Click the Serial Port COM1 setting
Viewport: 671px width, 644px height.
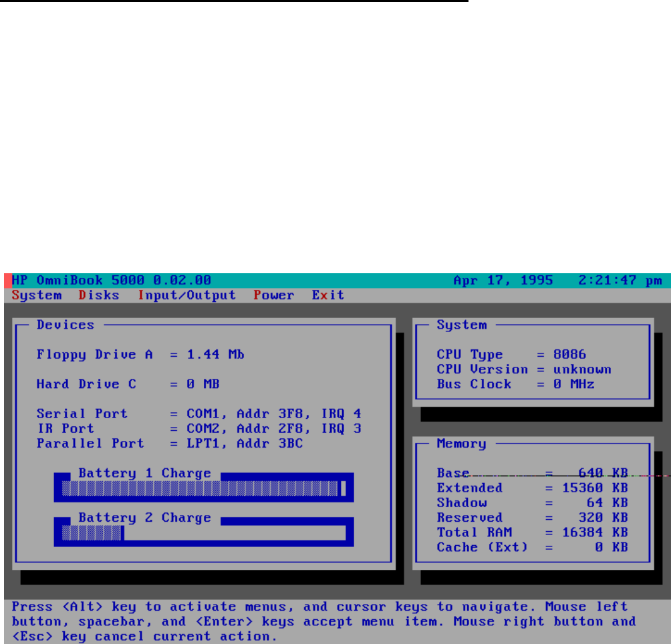(x=273, y=414)
